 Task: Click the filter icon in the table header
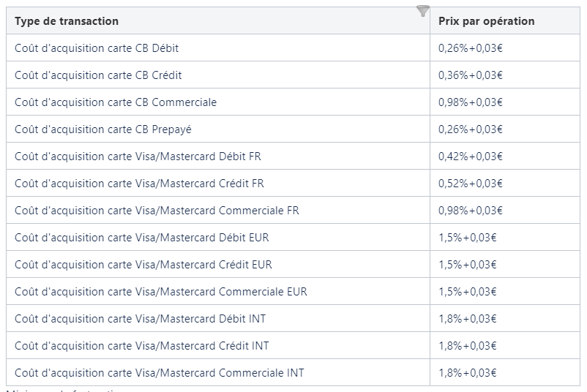(422, 11)
